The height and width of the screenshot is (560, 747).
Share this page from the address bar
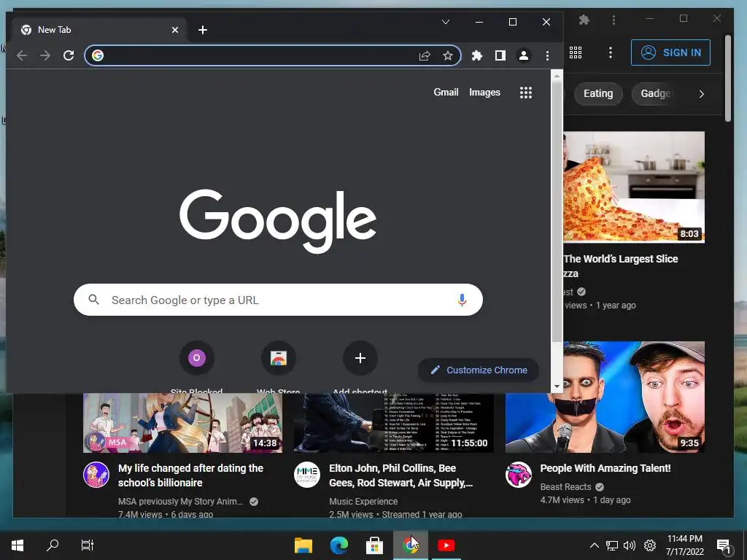425,55
